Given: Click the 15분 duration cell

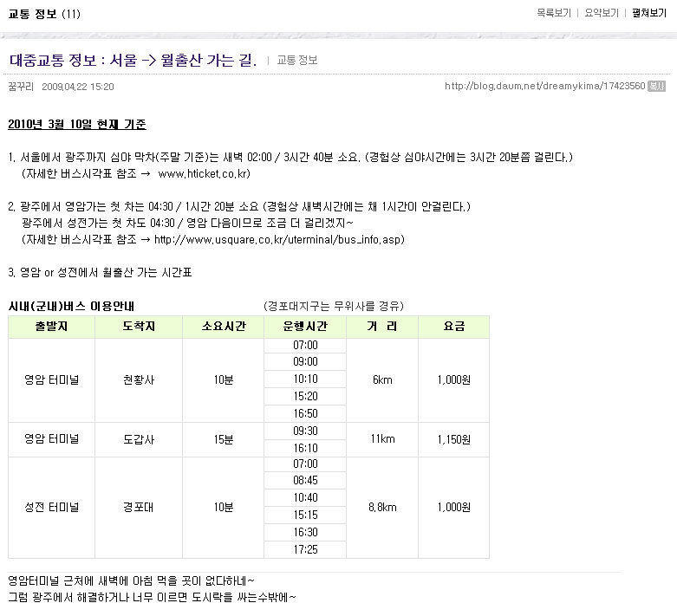Looking at the screenshot, I should [x=224, y=439].
